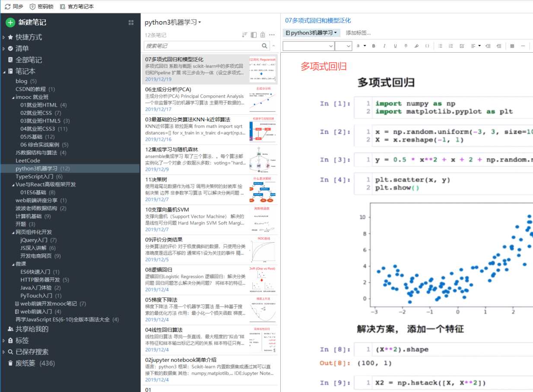Open the font family dropdown
Screen dimensions: 533x392
pyautogui.click(x=308, y=46)
